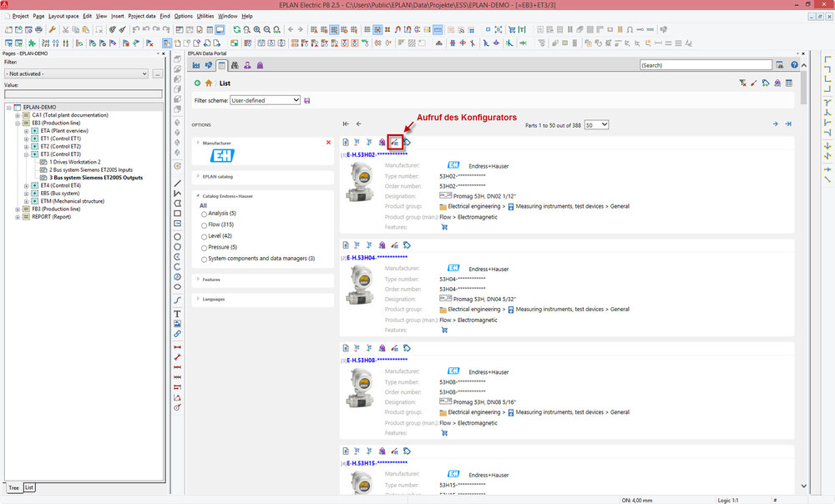This screenshot has height=504, width=835.
Task: Select the rectangle tool in vertical toolbar
Action: point(177,214)
